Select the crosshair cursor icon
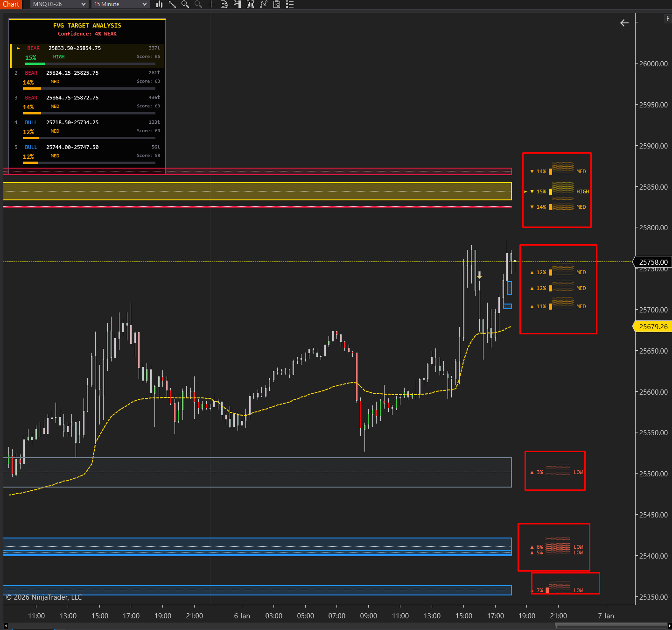This screenshot has height=630, width=672. click(x=211, y=4)
